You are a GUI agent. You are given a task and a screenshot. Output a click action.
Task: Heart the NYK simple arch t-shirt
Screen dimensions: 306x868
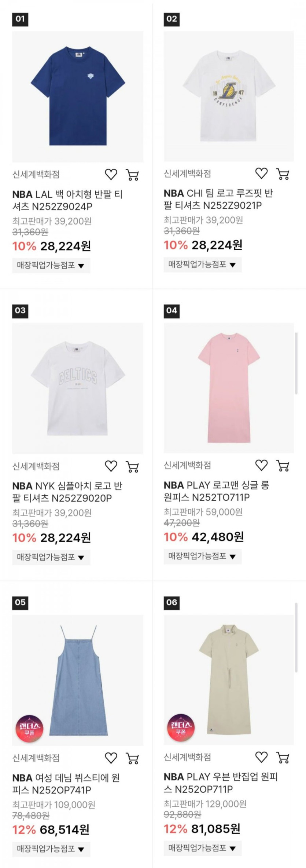tap(111, 466)
